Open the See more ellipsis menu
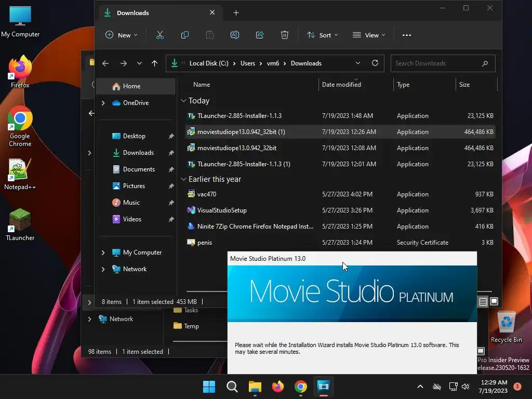Screen dimensions: 532x399 (406, 35)
